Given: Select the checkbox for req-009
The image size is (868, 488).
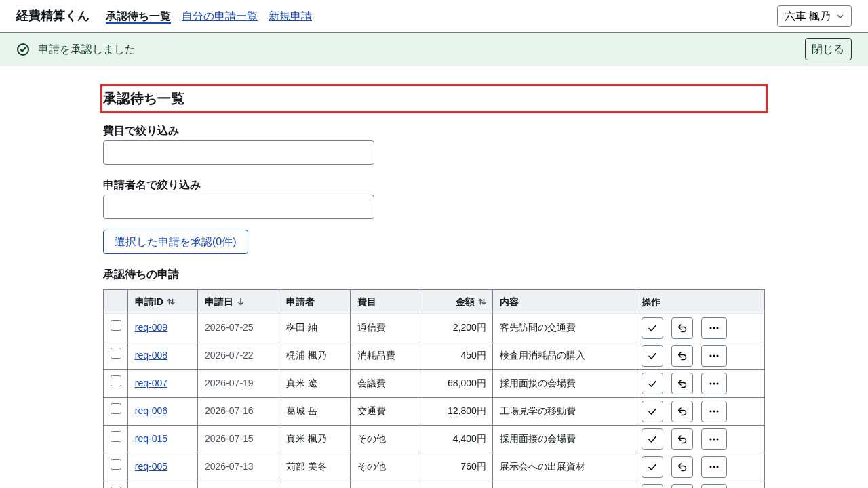Looking at the screenshot, I should [x=116, y=325].
